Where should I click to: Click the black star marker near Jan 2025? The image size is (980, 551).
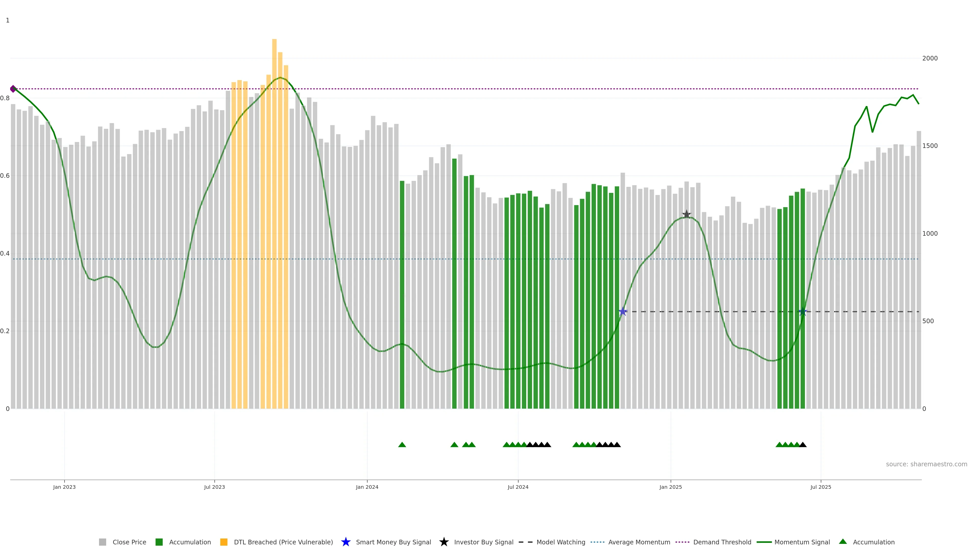pyautogui.click(x=686, y=215)
